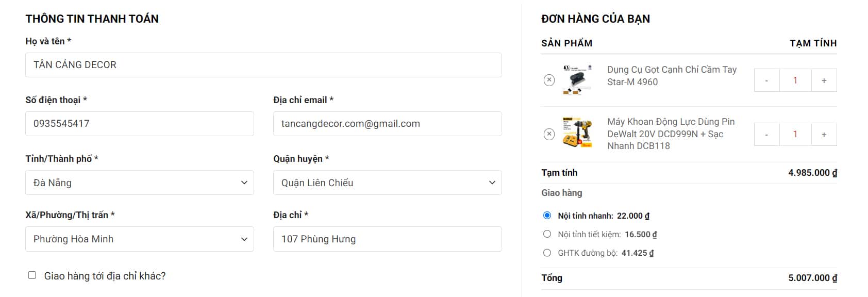868x297 pixels.
Task: Open Star-M 4960 product thumbnail
Action: [577, 80]
